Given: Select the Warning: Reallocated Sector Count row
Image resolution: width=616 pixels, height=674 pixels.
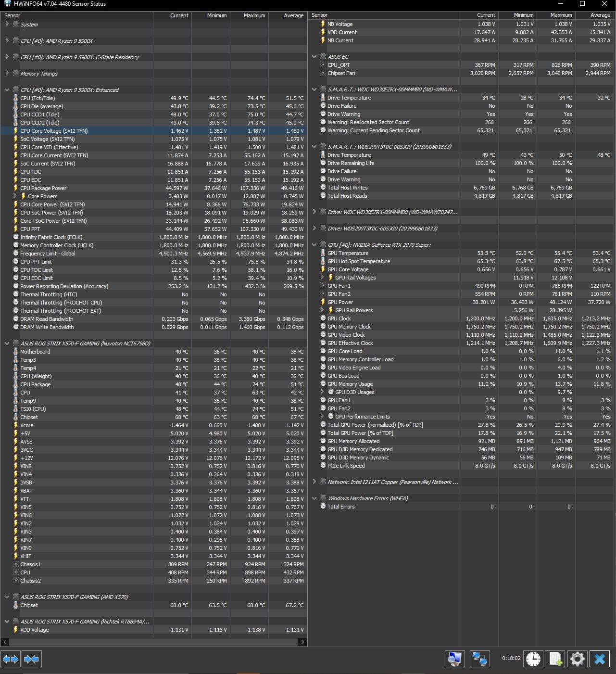Looking at the screenshot, I should tap(462, 122).
